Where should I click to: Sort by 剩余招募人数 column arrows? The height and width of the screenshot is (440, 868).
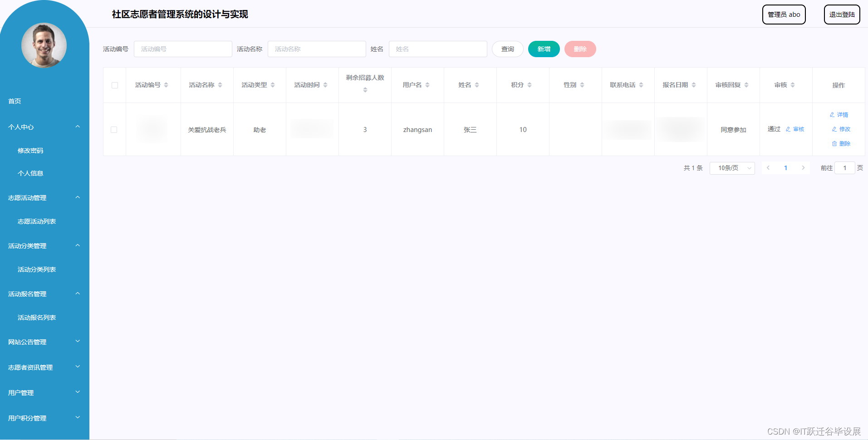click(x=365, y=90)
